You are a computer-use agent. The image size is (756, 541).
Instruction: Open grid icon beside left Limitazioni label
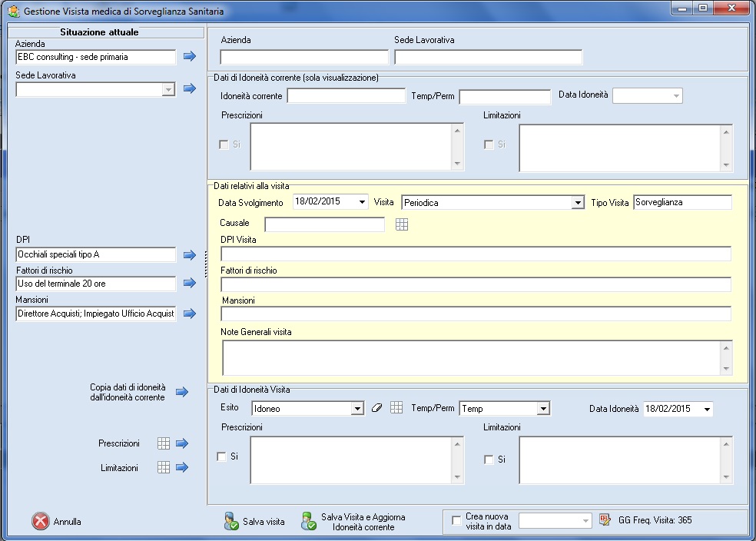tap(164, 467)
